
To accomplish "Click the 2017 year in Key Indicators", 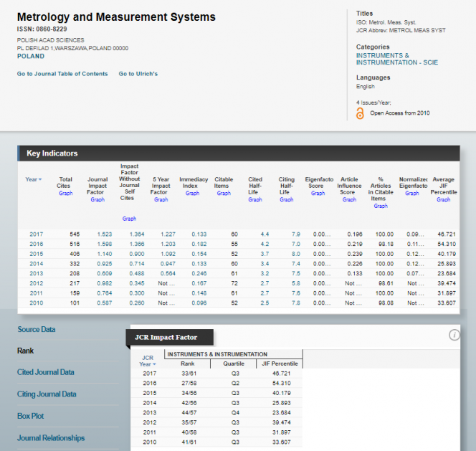I will 36,234.
